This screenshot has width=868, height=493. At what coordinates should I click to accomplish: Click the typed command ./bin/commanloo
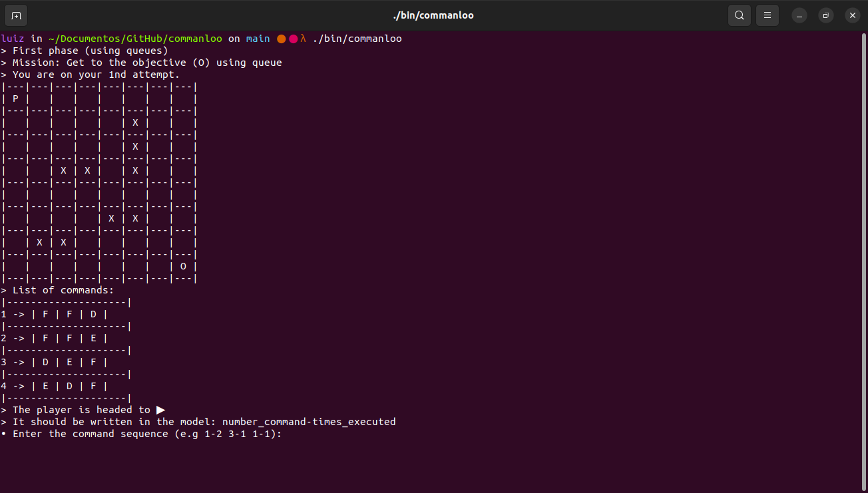pyautogui.click(x=357, y=39)
